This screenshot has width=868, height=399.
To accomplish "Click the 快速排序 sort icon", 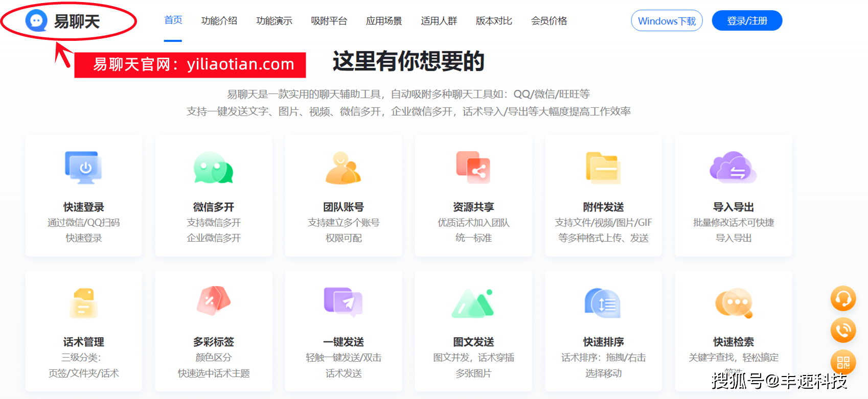I will [603, 303].
